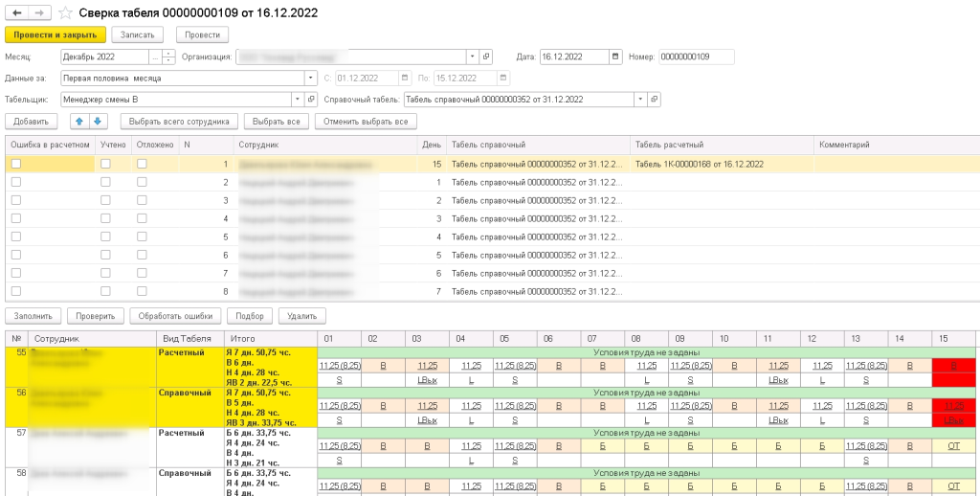This screenshot has width=980, height=496.
Task: Tick Ошибка в расчетном checkbox in row 7
Action: click(16, 273)
